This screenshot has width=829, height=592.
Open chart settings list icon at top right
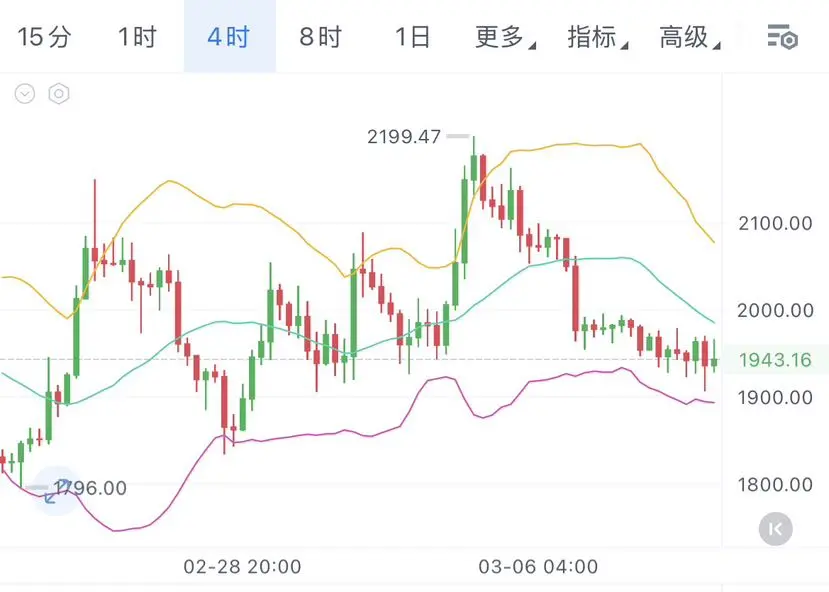782,38
